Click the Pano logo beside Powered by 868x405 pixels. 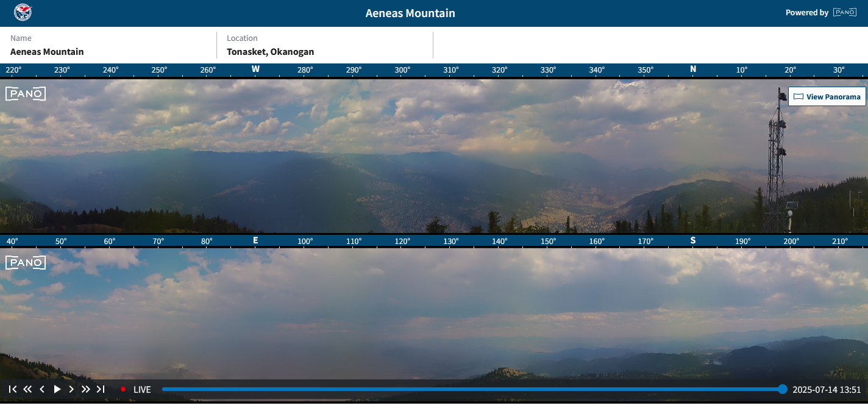[845, 13]
